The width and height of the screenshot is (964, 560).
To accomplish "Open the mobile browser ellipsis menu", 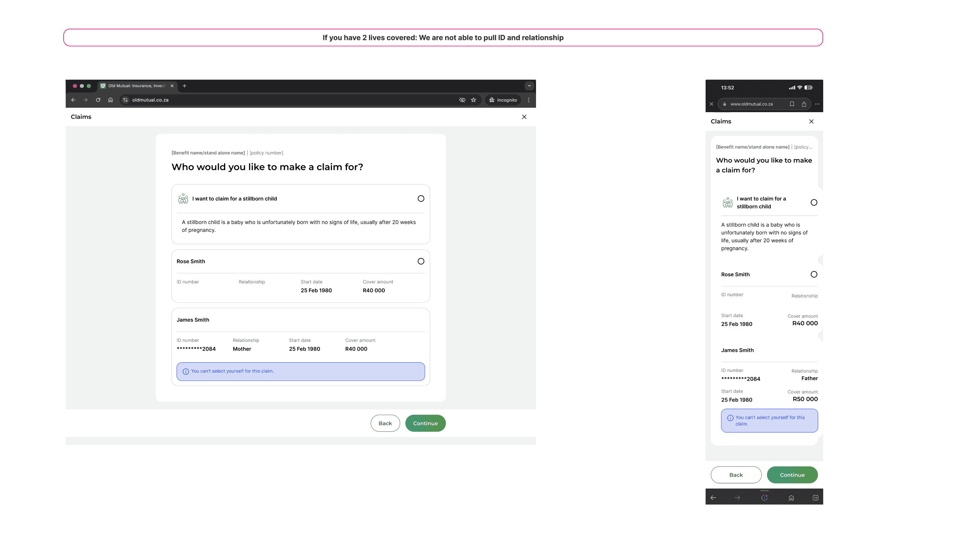I will point(817,104).
